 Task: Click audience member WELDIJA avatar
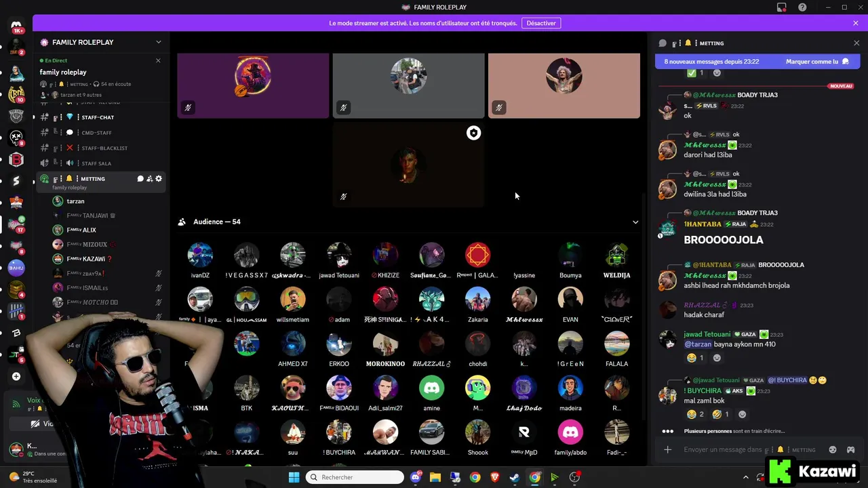click(616, 256)
